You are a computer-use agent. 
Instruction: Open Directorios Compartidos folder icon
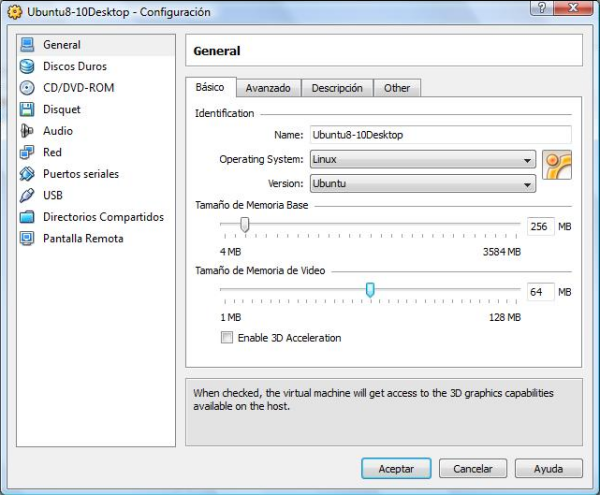(x=27, y=217)
